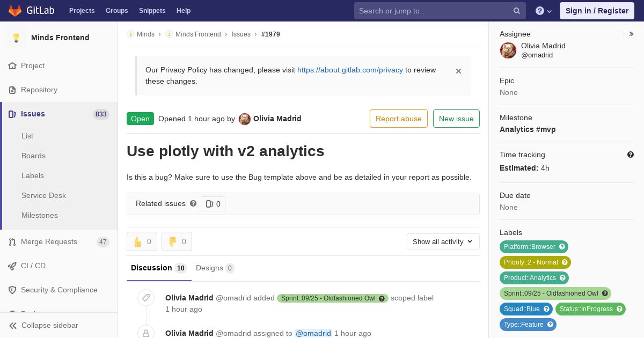Viewport: 644px width, 338px height.
Task: Click help icon on Priority::2 - Normal label
Action: point(565,262)
